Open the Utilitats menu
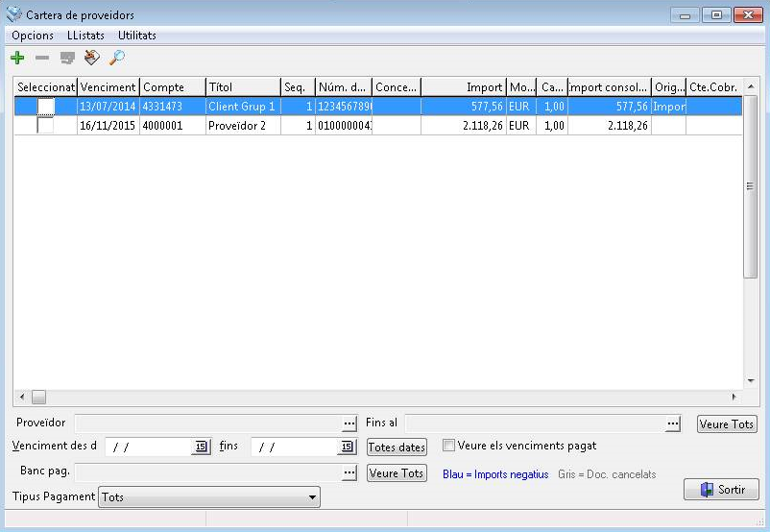 [137, 36]
